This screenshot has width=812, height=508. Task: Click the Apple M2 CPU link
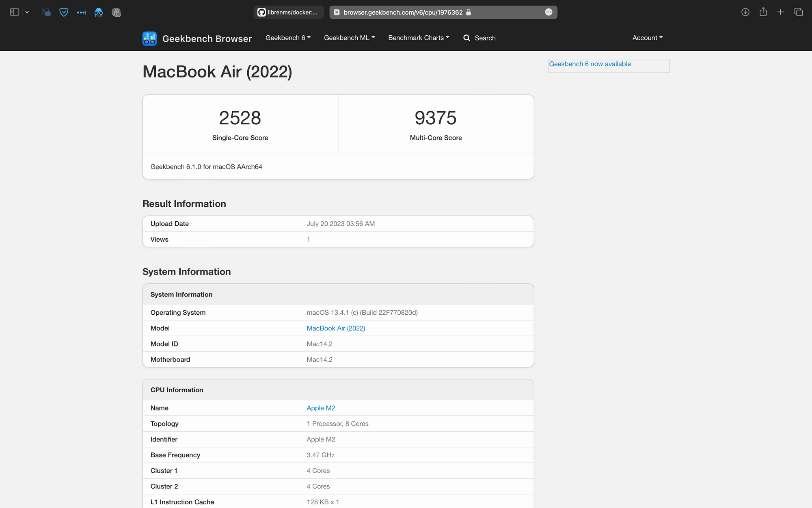click(321, 407)
